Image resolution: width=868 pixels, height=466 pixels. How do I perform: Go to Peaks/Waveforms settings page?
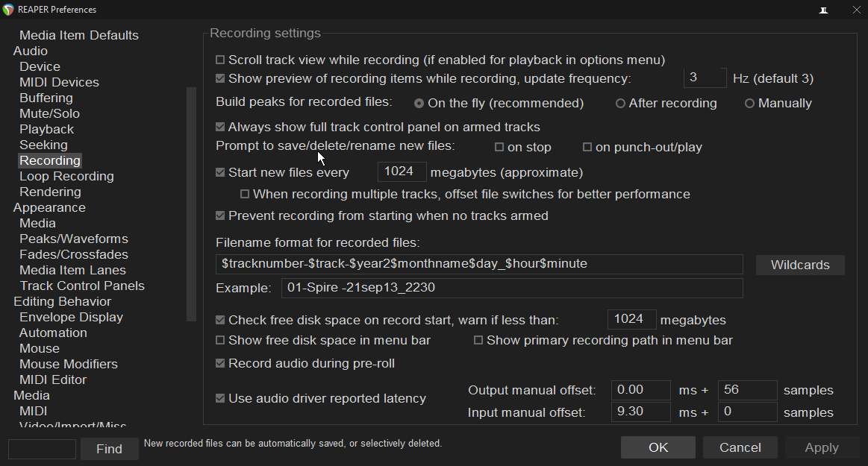[73, 239]
